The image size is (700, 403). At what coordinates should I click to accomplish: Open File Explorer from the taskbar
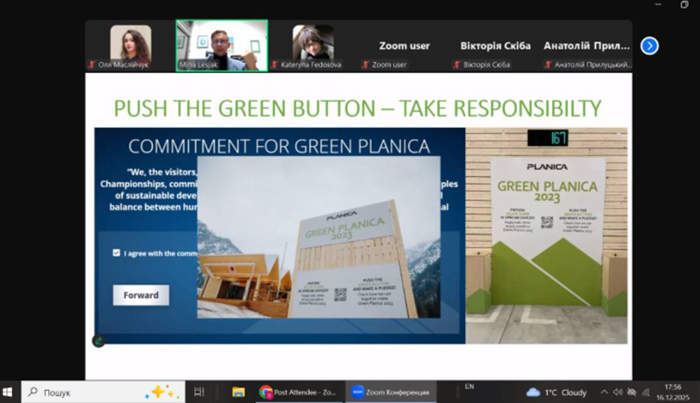[238, 392]
